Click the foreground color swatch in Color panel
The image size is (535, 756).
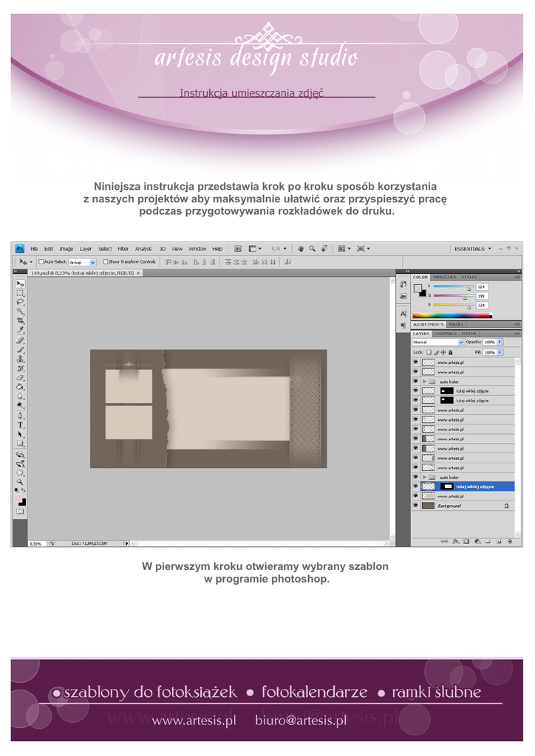418,287
